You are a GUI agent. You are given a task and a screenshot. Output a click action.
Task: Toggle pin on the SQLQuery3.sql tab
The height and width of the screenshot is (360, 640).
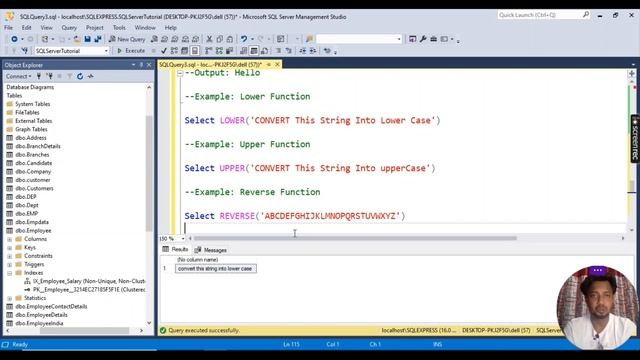269,64
